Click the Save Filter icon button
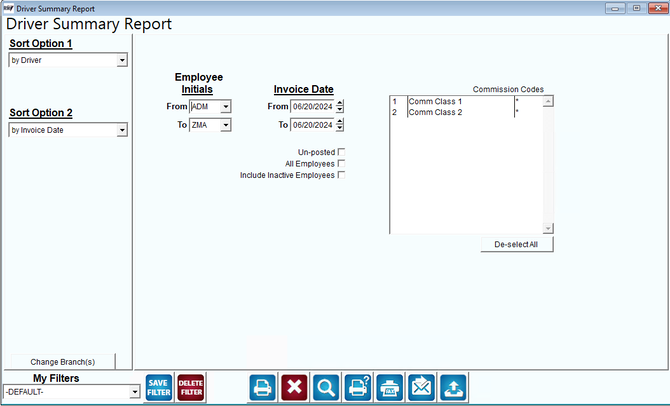 coord(159,388)
